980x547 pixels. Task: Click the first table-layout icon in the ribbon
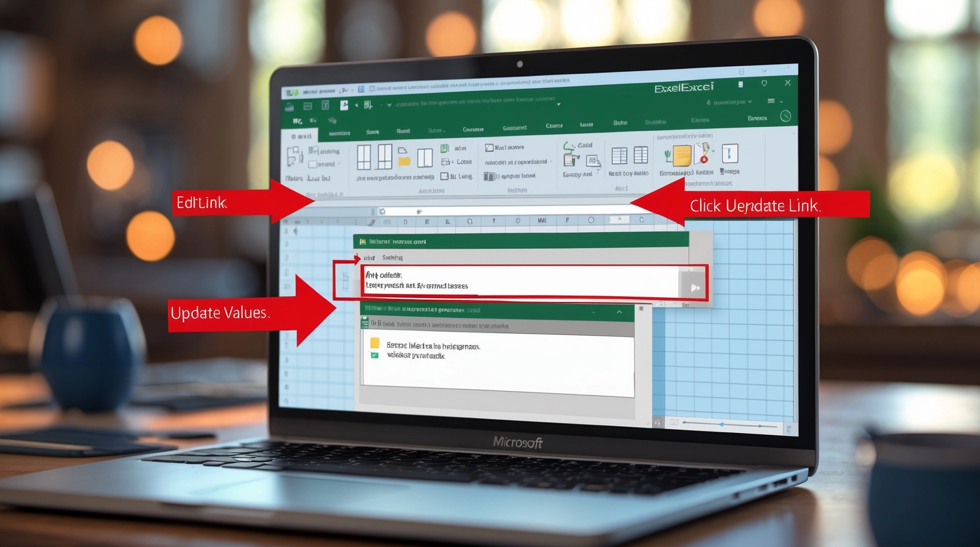coord(619,156)
